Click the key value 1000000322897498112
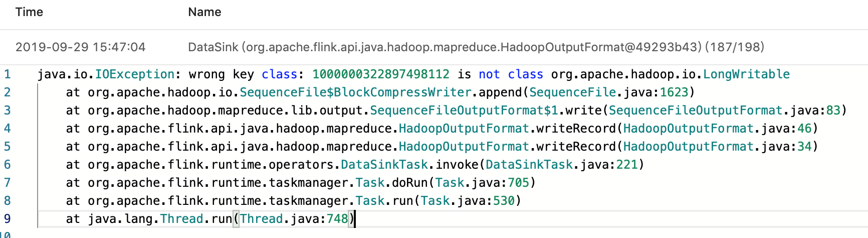The width and height of the screenshot is (868, 238). [380, 74]
